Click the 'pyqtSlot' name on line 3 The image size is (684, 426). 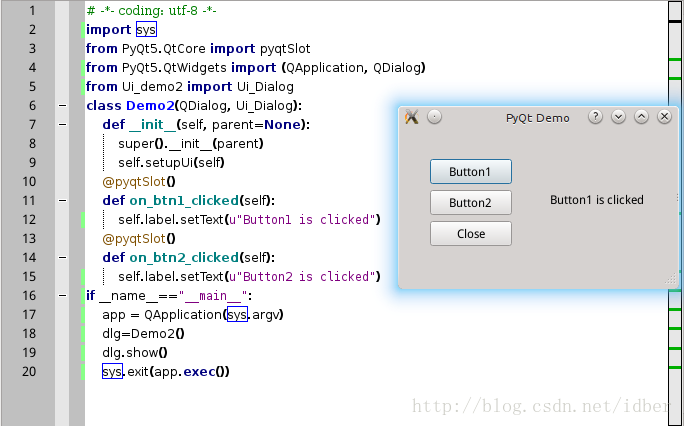[x=285, y=49]
